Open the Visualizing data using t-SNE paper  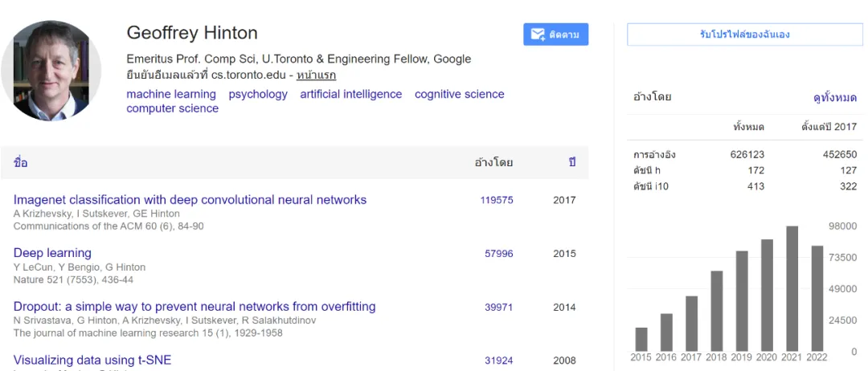click(92, 360)
